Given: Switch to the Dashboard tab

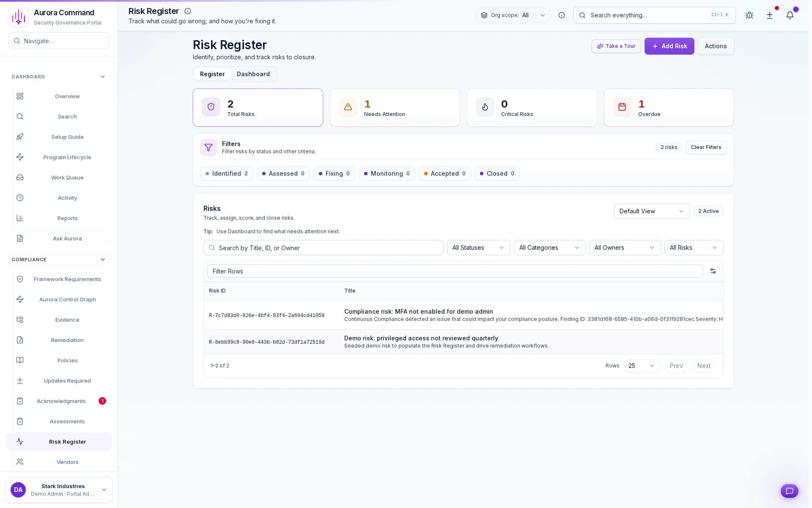Looking at the screenshot, I should [253, 74].
